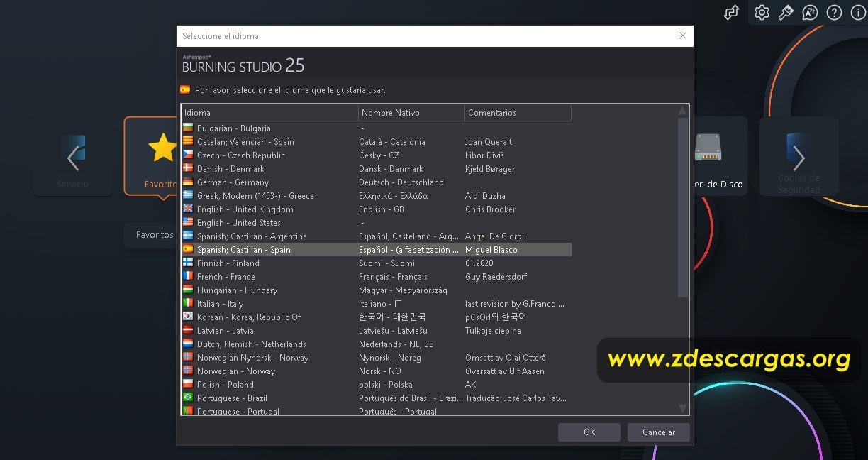
Task: Click the disc image drive icon
Action: [x=707, y=147]
